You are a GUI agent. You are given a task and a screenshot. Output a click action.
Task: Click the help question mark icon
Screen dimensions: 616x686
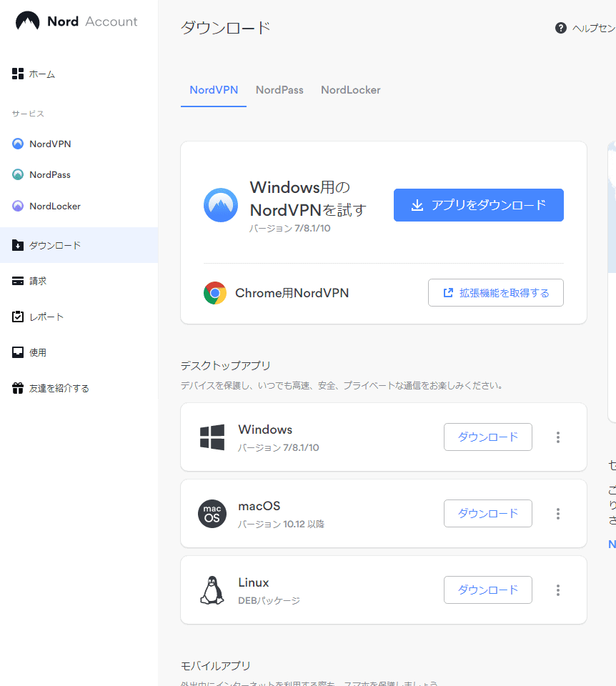pos(561,28)
